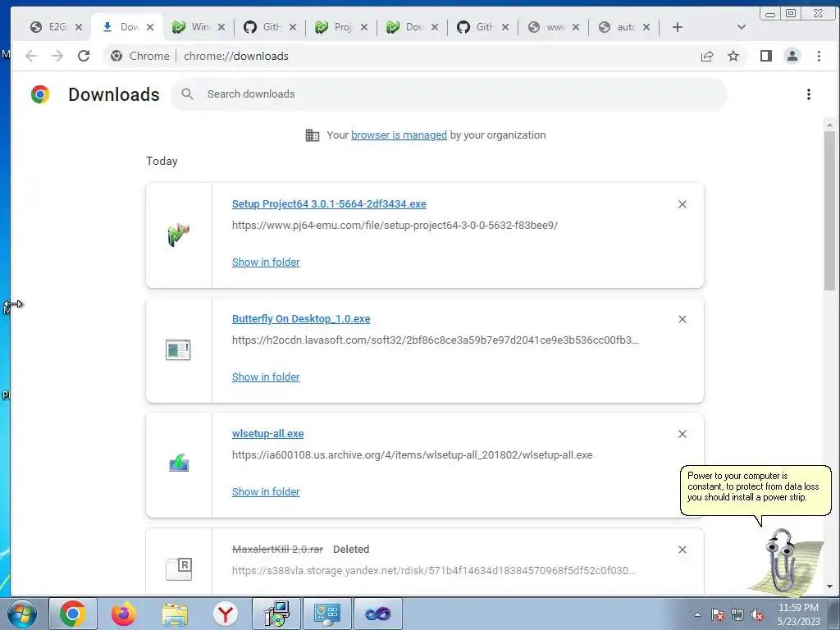Click the scrollbar down arrow

pos(829,587)
